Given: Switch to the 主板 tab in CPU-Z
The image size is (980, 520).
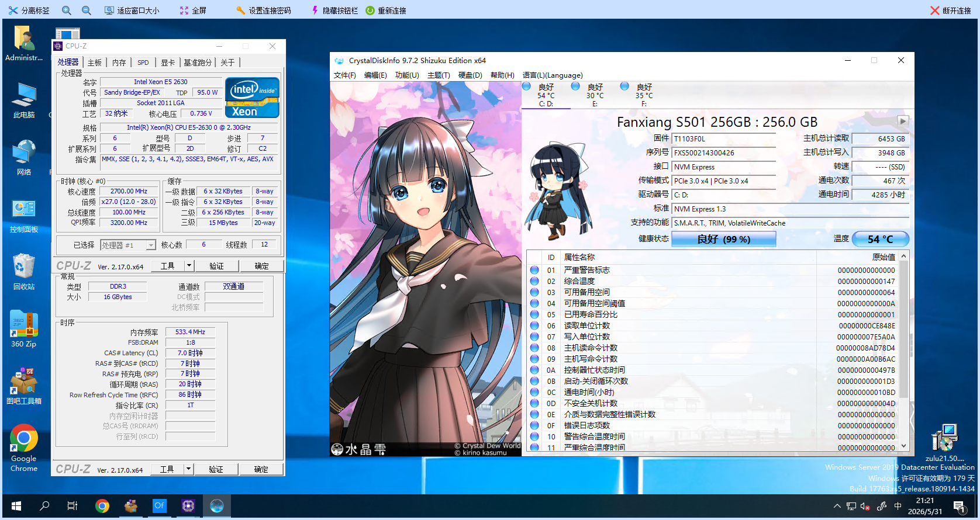Looking at the screenshot, I should (x=95, y=63).
